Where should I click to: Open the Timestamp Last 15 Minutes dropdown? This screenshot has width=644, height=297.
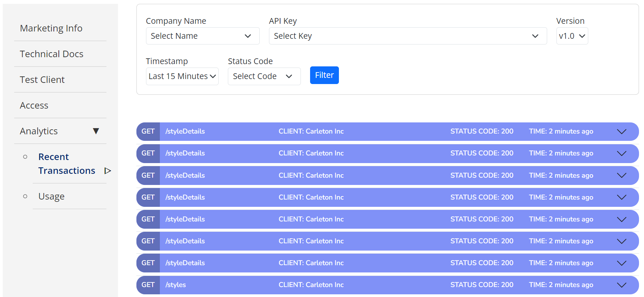pyautogui.click(x=182, y=76)
